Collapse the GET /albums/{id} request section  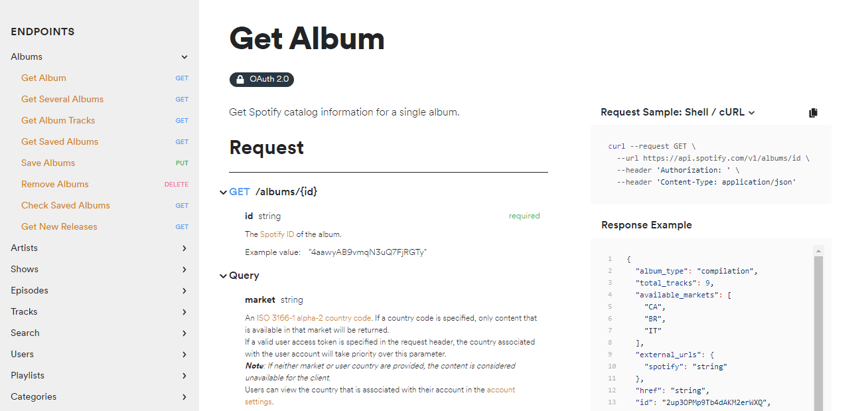pyautogui.click(x=224, y=191)
